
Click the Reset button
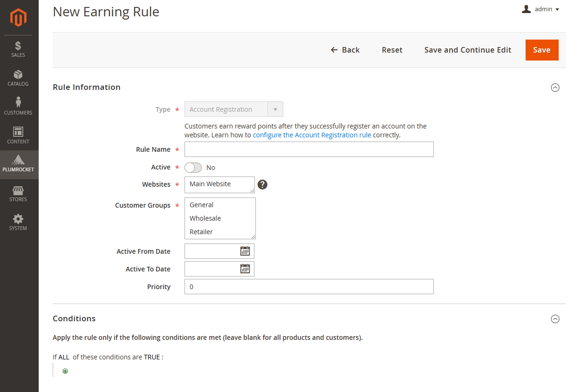(392, 50)
